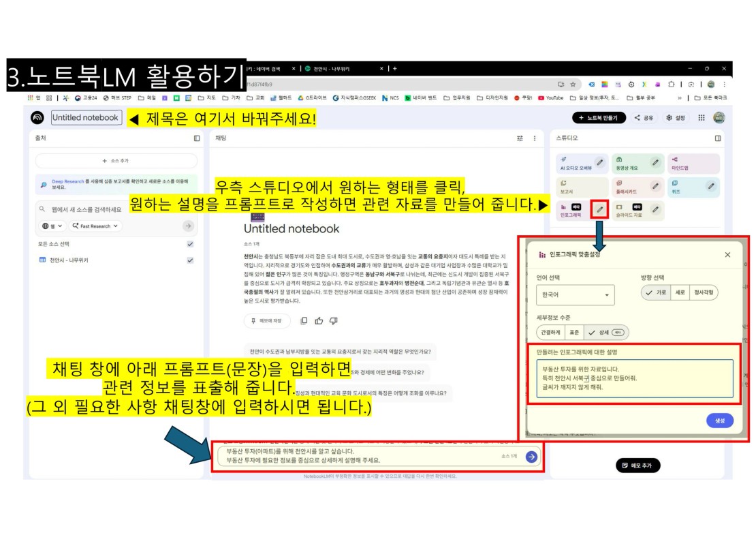
Task: Open 네이버 밴드 bookmark
Action: 420,98
